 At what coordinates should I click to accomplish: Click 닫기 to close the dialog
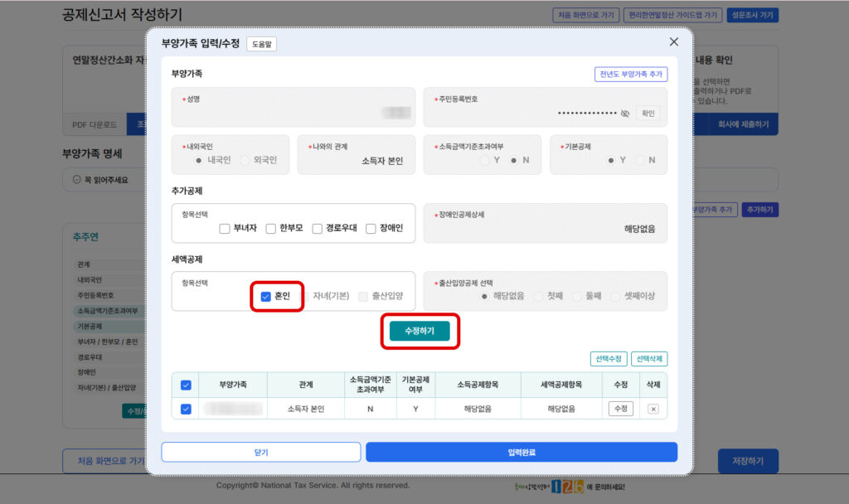[x=262, y=452]
